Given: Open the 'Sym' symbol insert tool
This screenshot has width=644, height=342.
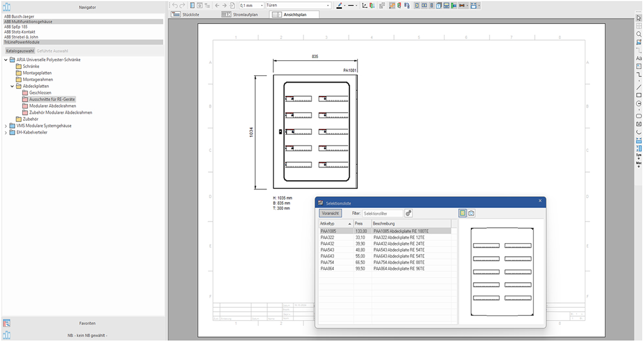Looking at the screenshot, I should 639,156.
